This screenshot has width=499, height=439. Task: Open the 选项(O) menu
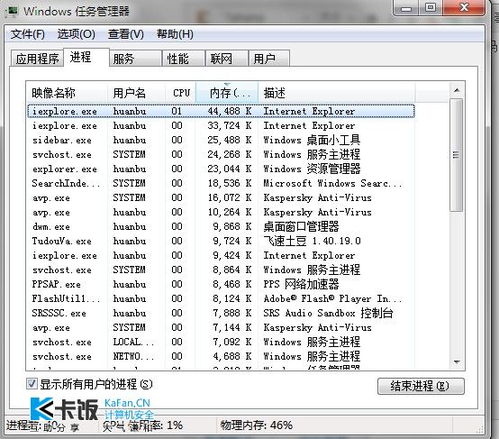[76, 34]
